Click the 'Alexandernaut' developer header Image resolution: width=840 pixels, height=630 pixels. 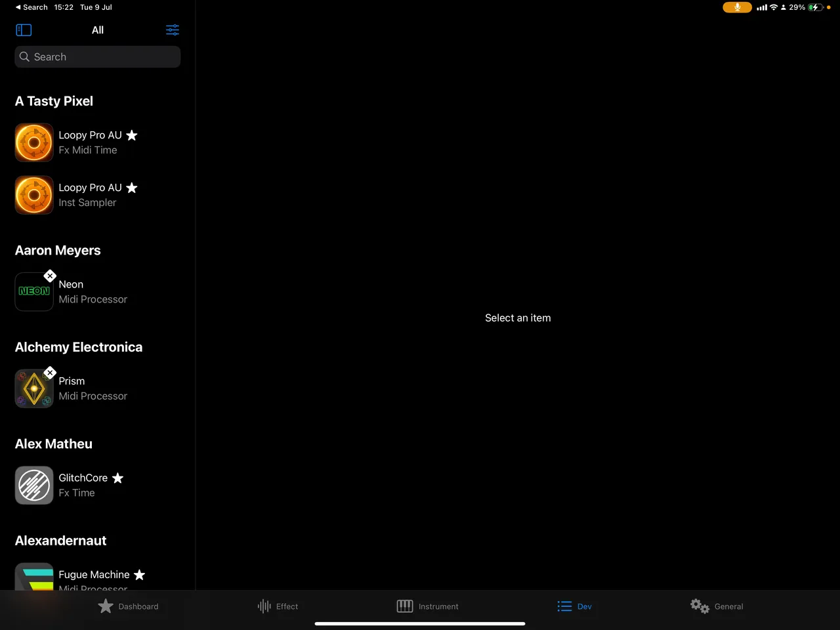tap(60, 541)
